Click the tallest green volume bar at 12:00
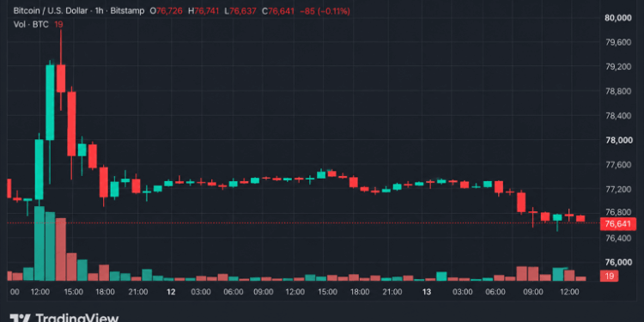Screen dimensions: 644x322 (x=39, y=244)
